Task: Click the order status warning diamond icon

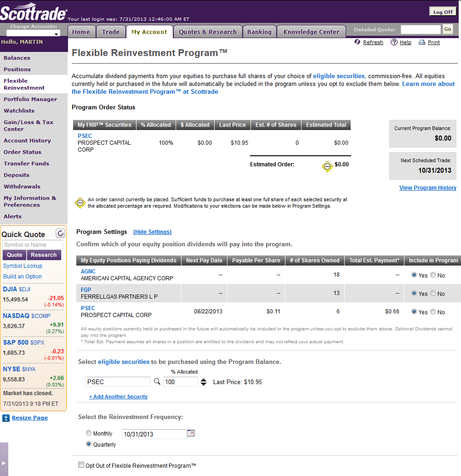Action: [x=327, y=166]
